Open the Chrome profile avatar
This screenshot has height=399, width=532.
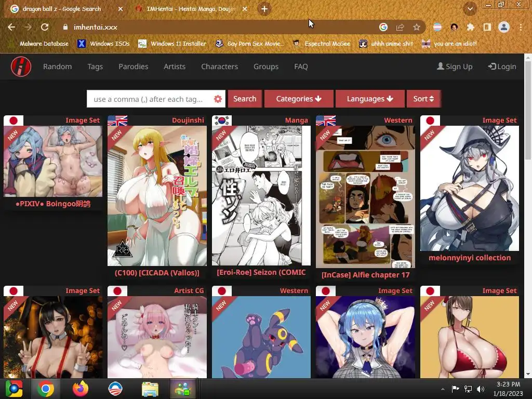coord(504,27)
